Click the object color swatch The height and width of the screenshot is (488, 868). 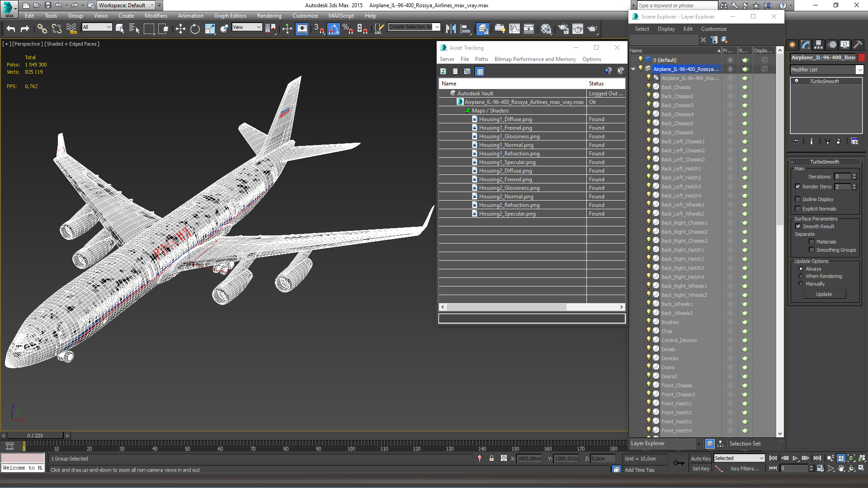tap(862, 57)
